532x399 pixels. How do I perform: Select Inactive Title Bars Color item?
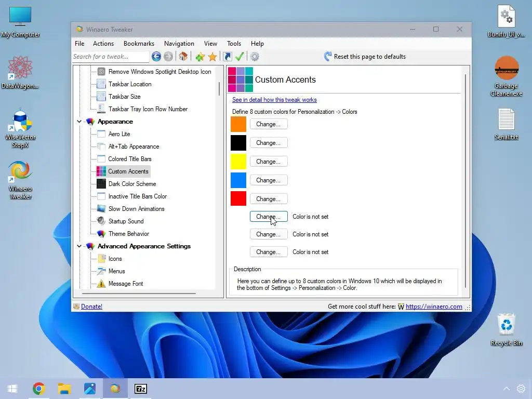pyautogui.click(x=137, y=196)
